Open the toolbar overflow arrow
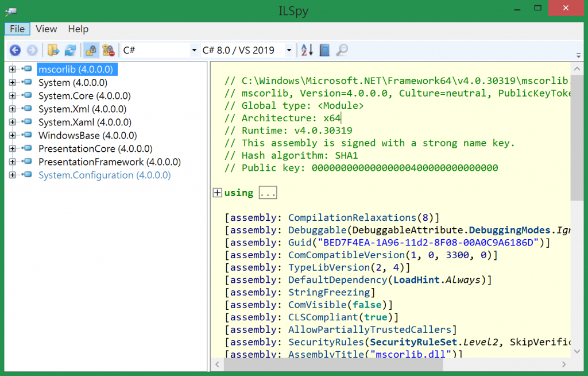The width and height of the screenshot is (588, 376). 579,56
